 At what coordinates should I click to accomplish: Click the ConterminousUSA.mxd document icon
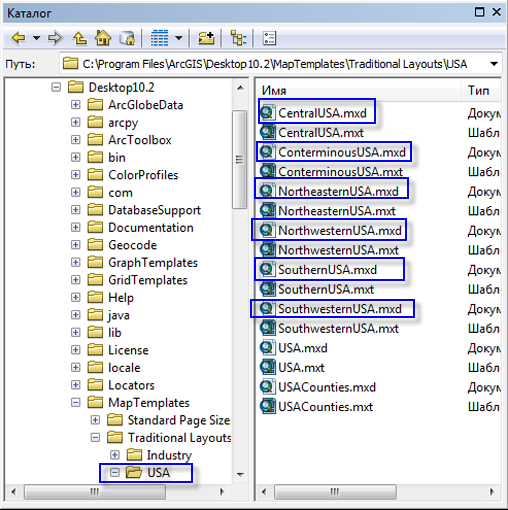tap(268, 152)
